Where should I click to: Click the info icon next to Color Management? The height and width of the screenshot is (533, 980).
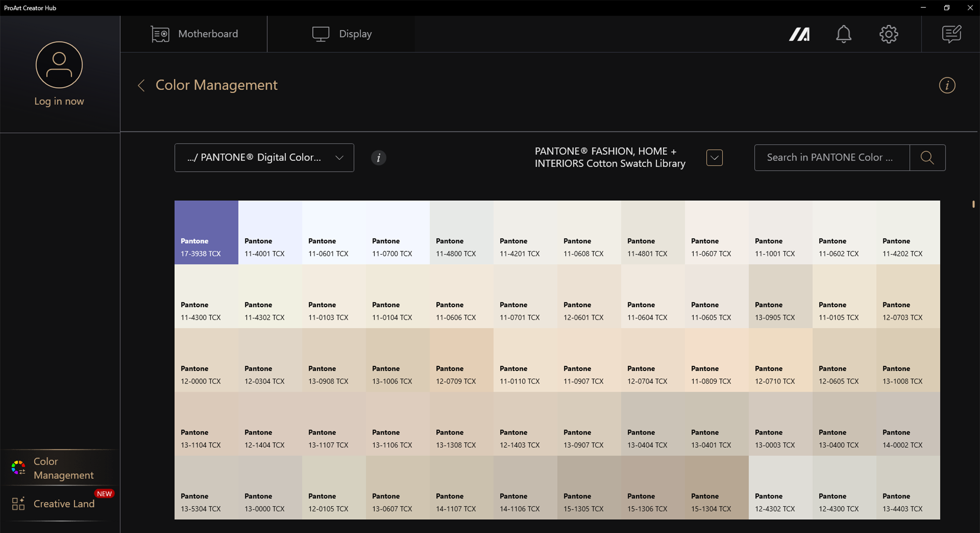[x=947, y=86]
